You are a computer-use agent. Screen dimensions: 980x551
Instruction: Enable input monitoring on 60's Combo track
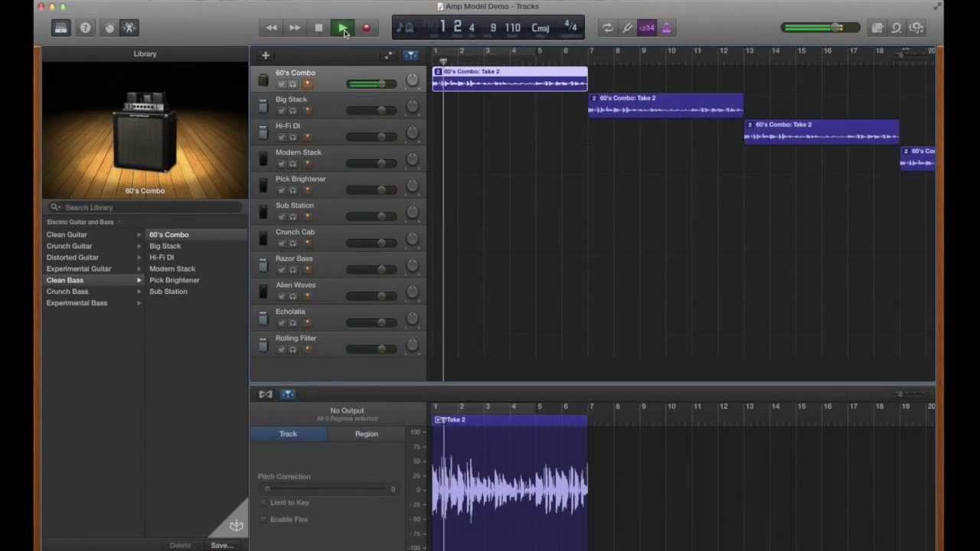pos(307,84)
